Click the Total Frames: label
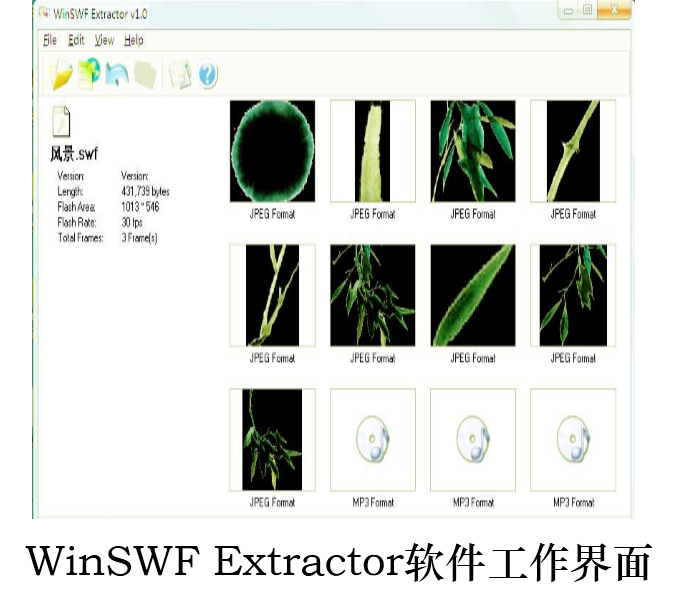686x610 pixels. pos(80,238)
